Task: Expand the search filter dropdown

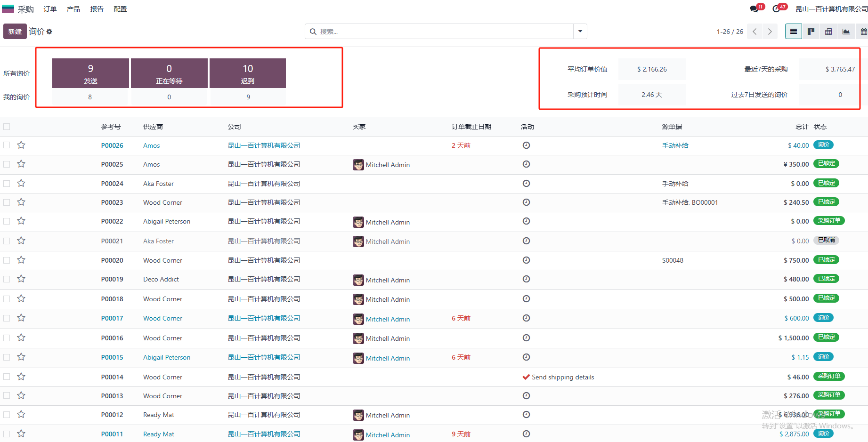Action: point(580,31)
